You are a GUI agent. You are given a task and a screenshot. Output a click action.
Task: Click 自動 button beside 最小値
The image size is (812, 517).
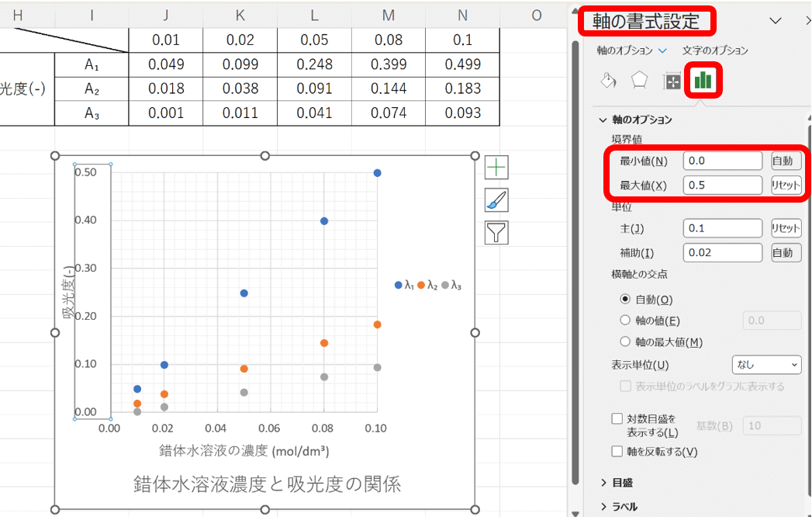point(786,161)
